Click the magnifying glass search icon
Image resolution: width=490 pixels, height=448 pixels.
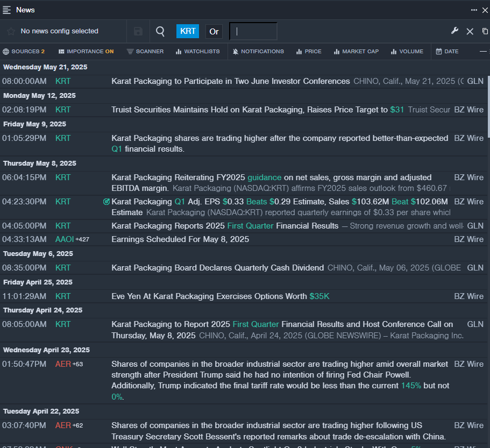pyautogui.click(x=160, y=31)
